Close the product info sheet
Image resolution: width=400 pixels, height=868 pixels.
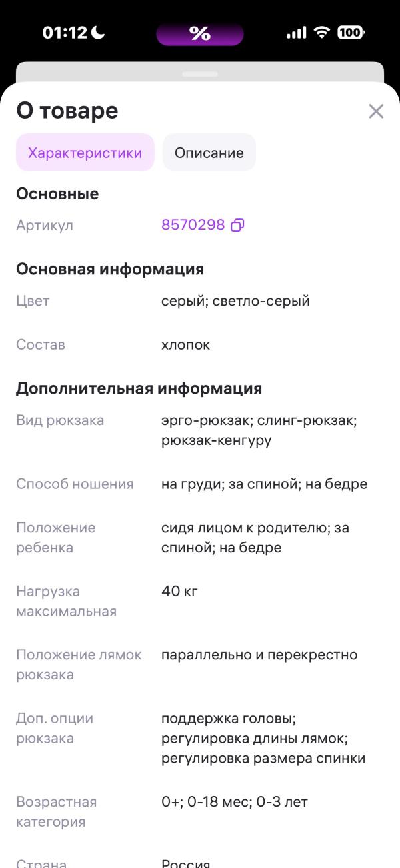point(375,111)
